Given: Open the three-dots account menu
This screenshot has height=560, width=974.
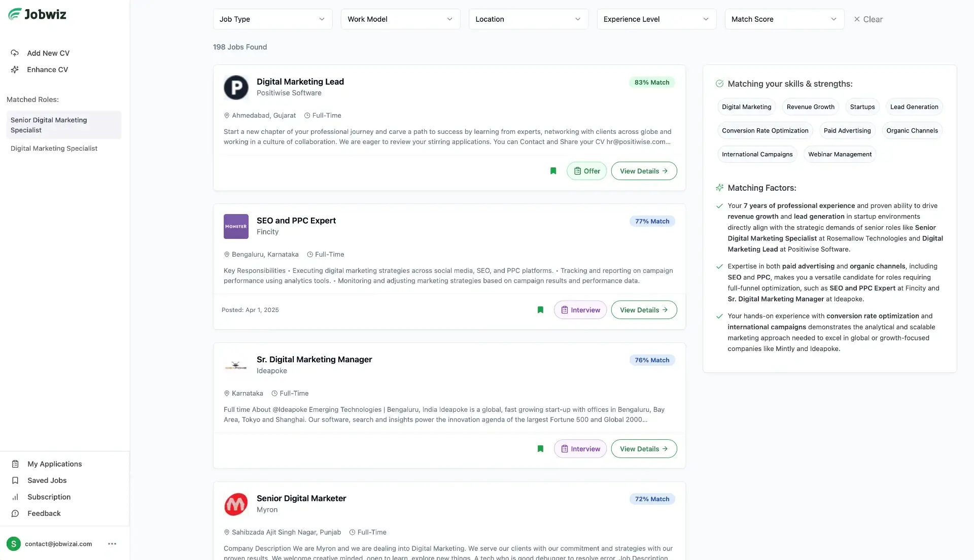Looking at the screenshot, I should pos(112,544).
